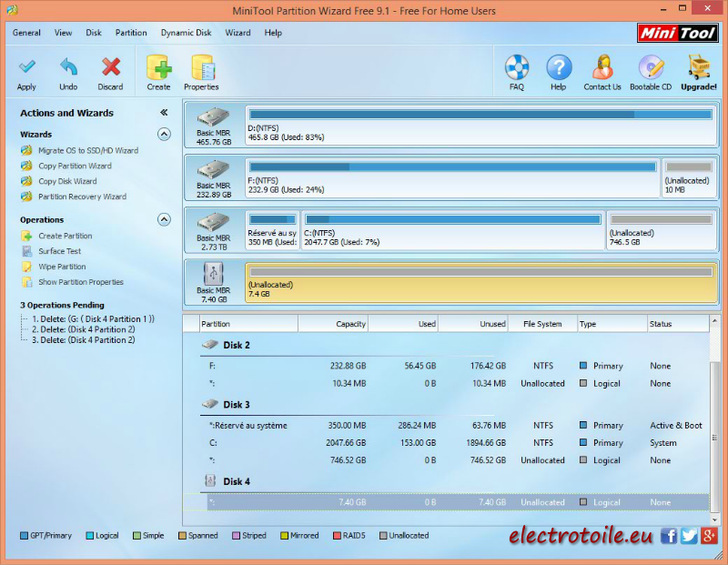This screenshot has width=728, height=565.
Task: Select pending operation 2 Delete Partition 2
Action: pos(83,329)
